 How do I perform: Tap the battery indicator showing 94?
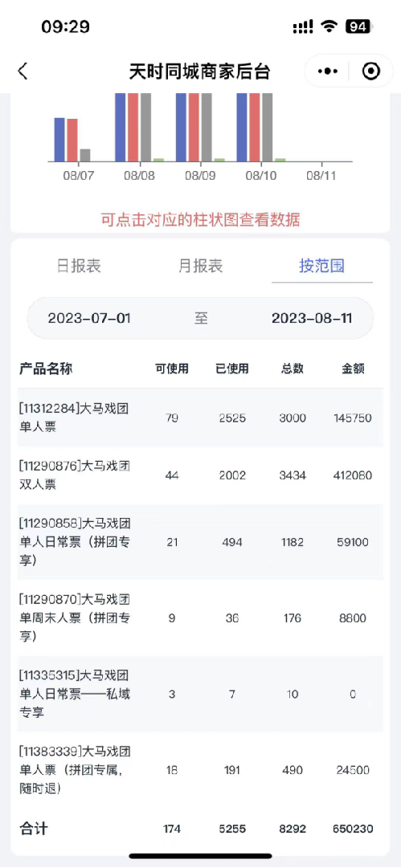pos(359,26)
